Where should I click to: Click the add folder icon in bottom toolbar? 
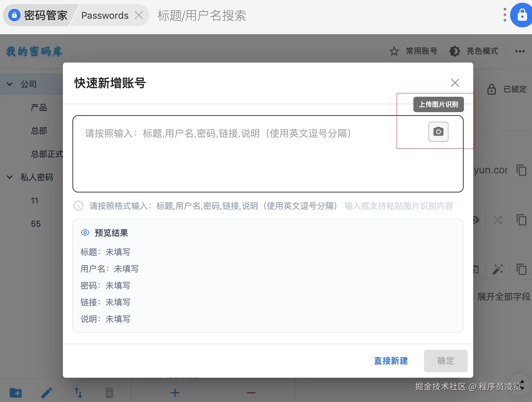click(15, 392)
